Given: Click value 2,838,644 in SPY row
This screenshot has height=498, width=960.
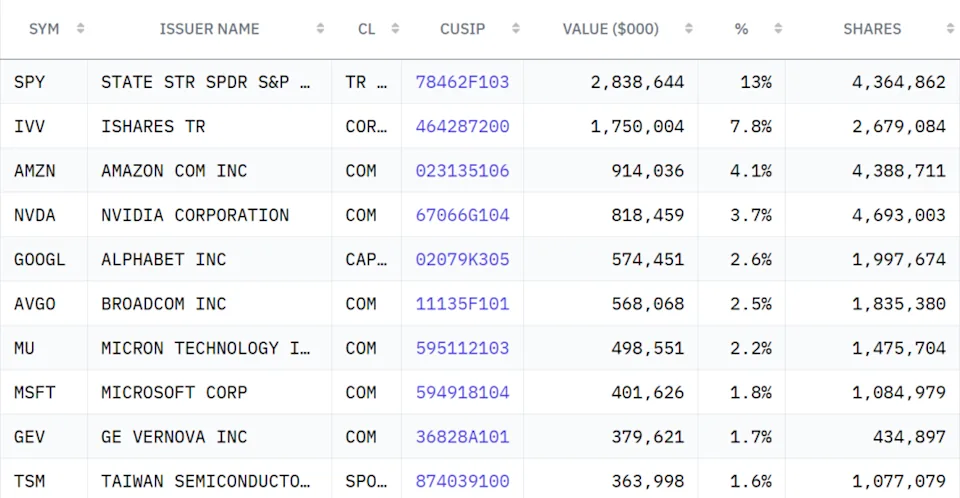Looking at the screenshot, I should [x=637, y=82].
